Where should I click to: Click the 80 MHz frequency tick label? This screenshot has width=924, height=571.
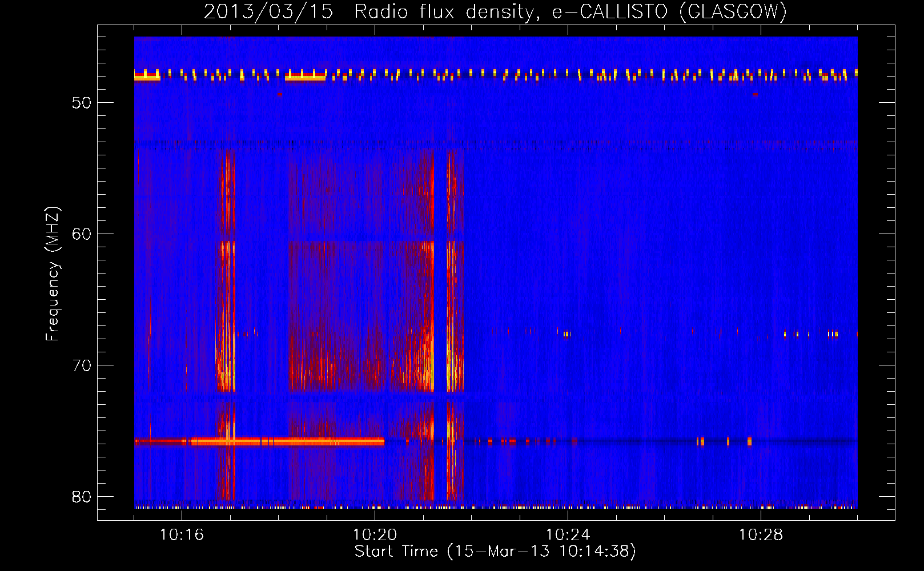tap(82, 497)
